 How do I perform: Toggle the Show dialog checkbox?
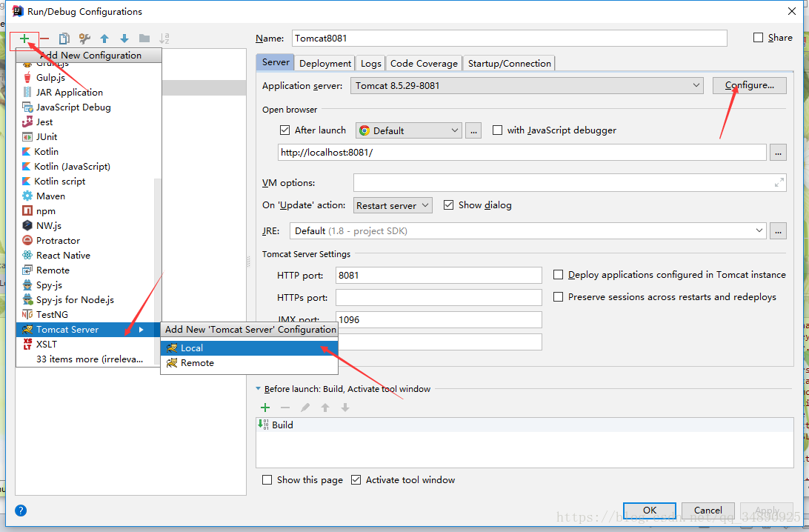click(x=448, y=205)
